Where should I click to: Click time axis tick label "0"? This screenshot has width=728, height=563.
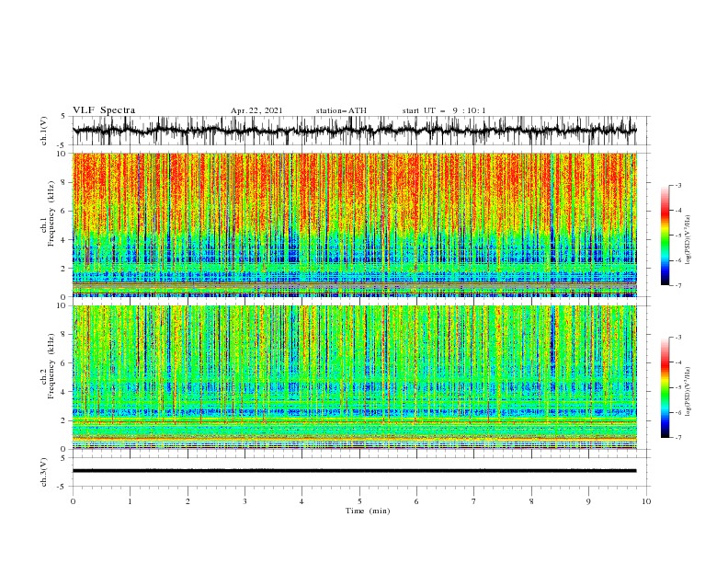[x=73, y=501]
